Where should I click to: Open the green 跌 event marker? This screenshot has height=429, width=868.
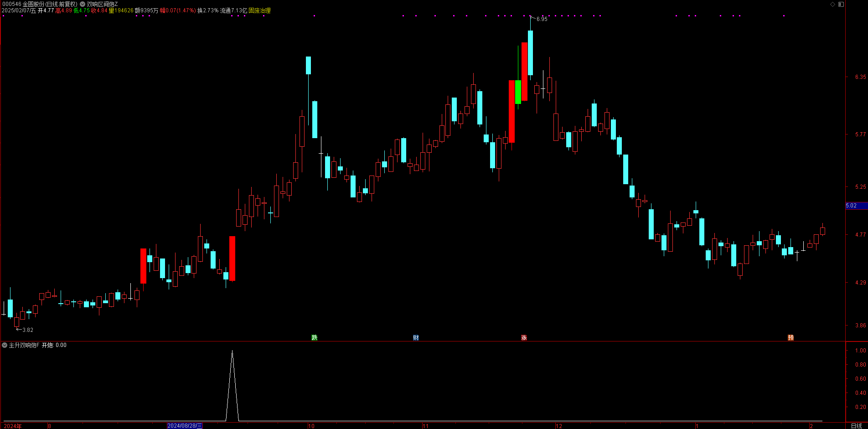tap(314, 337)
